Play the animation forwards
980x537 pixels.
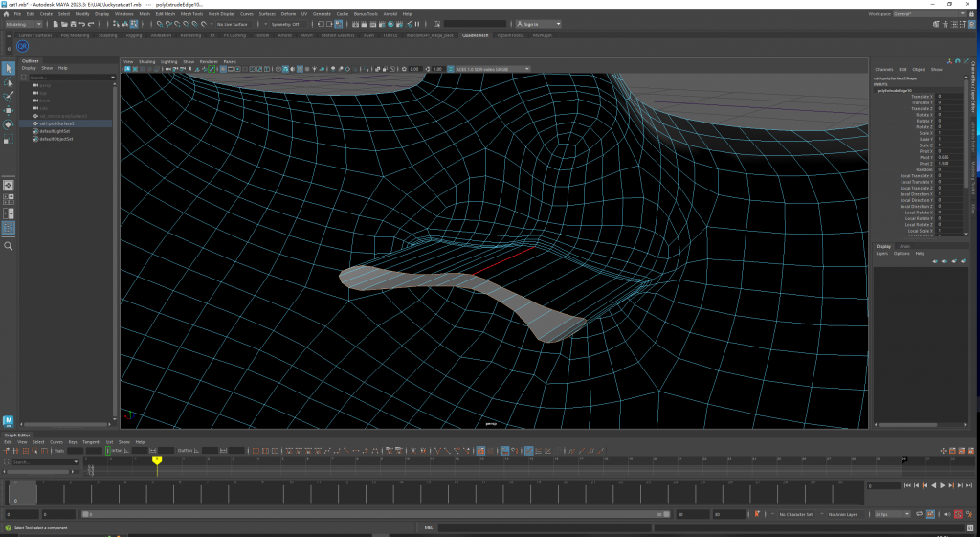943,485
